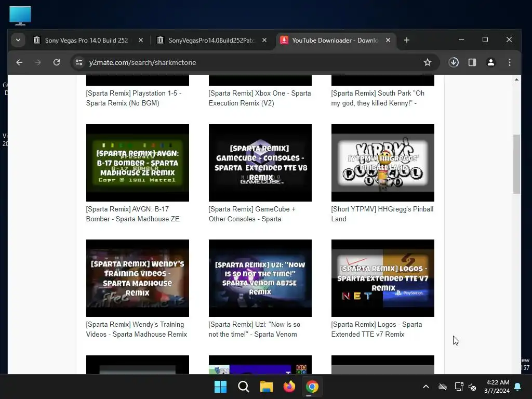Toggle the Chrome side panel
This screenshot has width=532, height=399.
coord(472,62)
